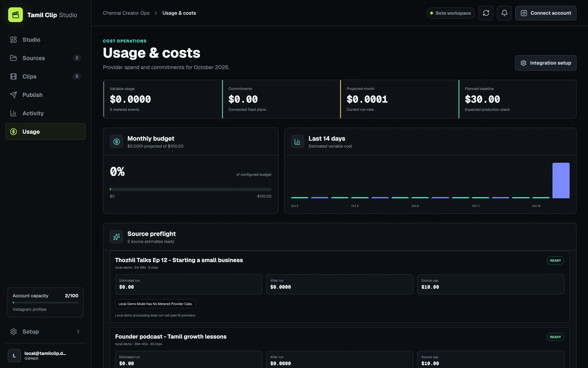Open the local@tamilclip account profile
588x368 pixels.
pos(45,356)
